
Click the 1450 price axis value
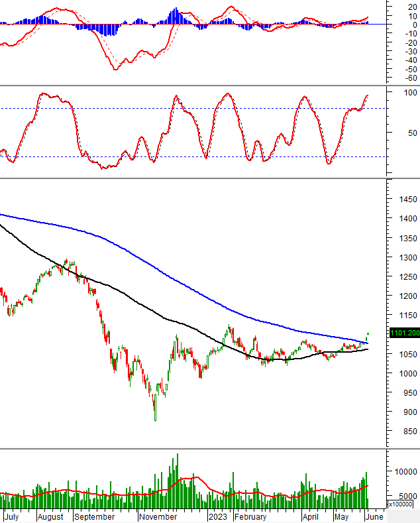[408, 200]
